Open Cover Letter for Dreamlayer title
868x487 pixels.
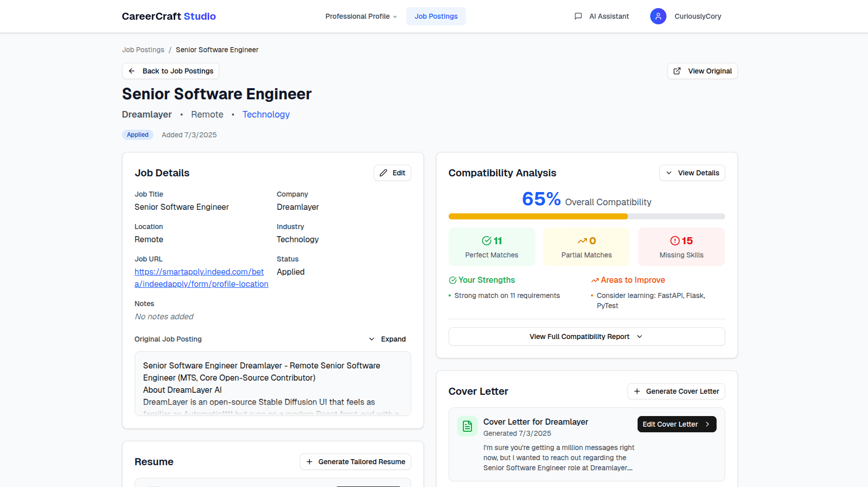[536, 422]
